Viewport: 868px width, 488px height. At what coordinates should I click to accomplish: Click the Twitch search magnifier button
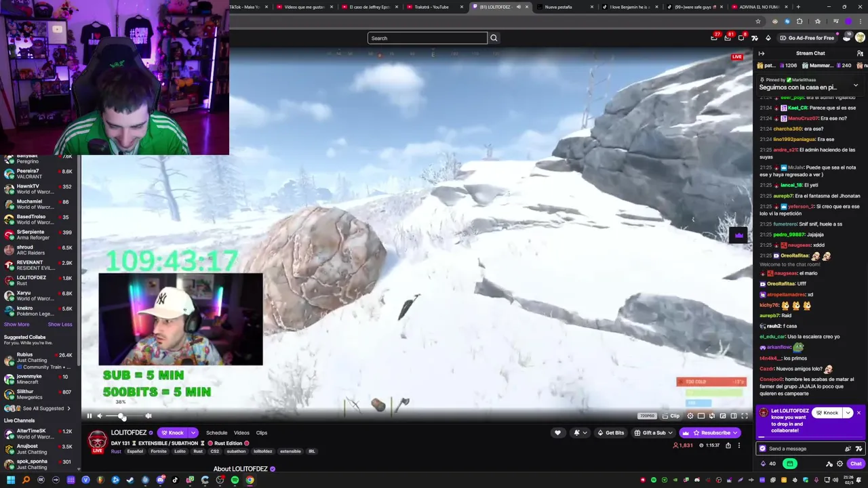(494, 38)
